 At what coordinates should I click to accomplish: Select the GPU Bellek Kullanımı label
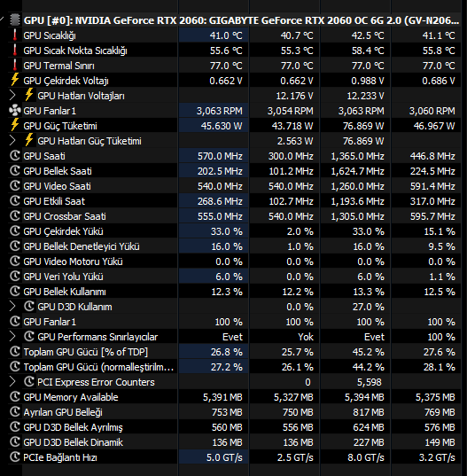point(65,292)
